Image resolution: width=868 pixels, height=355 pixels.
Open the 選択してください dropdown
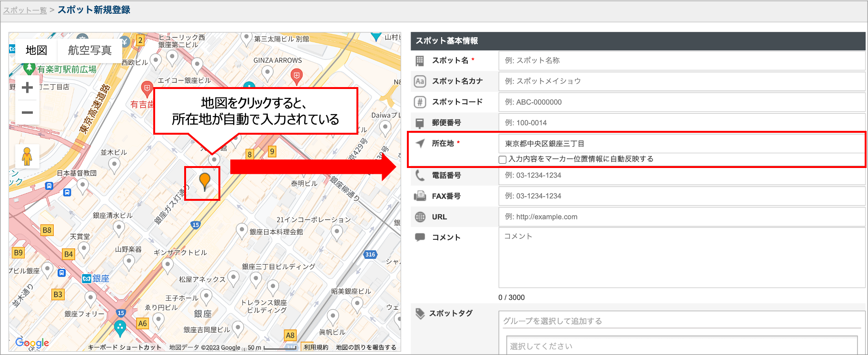[681, 346]
